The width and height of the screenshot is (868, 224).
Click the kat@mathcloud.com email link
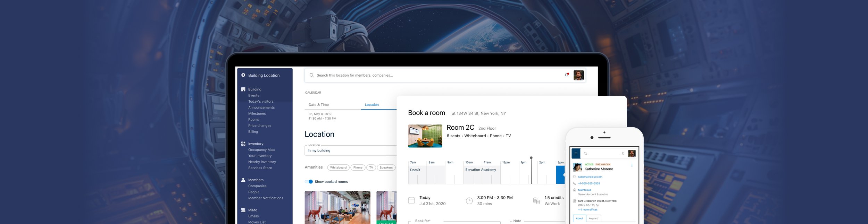590,177
